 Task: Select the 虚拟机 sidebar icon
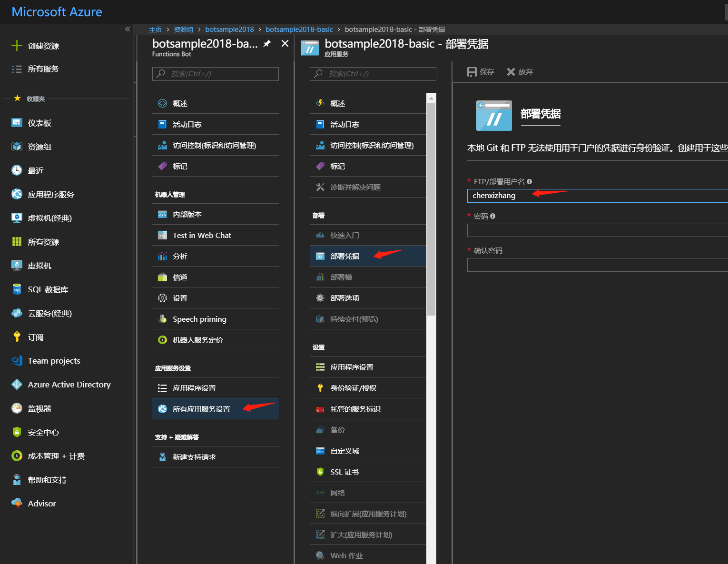(x=16, y=265)
